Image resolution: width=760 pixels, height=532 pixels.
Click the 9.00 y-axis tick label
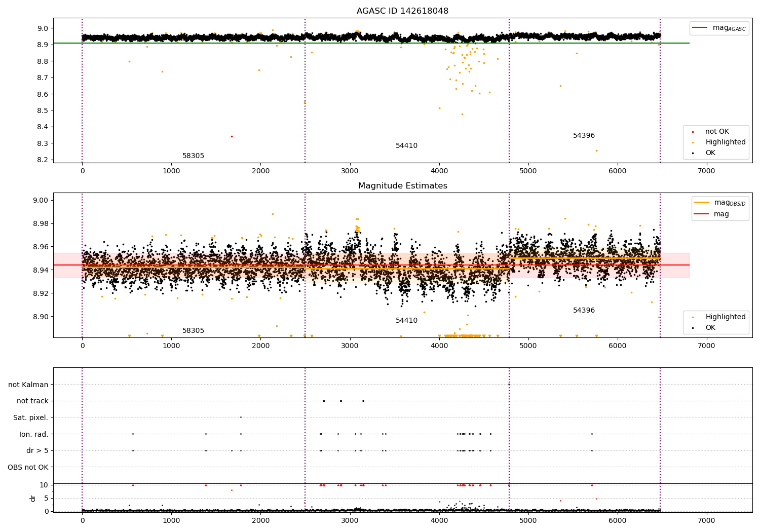coord(41,201)
